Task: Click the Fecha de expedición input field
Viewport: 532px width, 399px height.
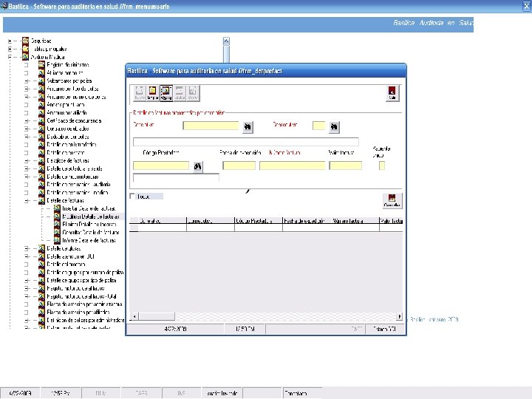Action: [x=239, y=166]
